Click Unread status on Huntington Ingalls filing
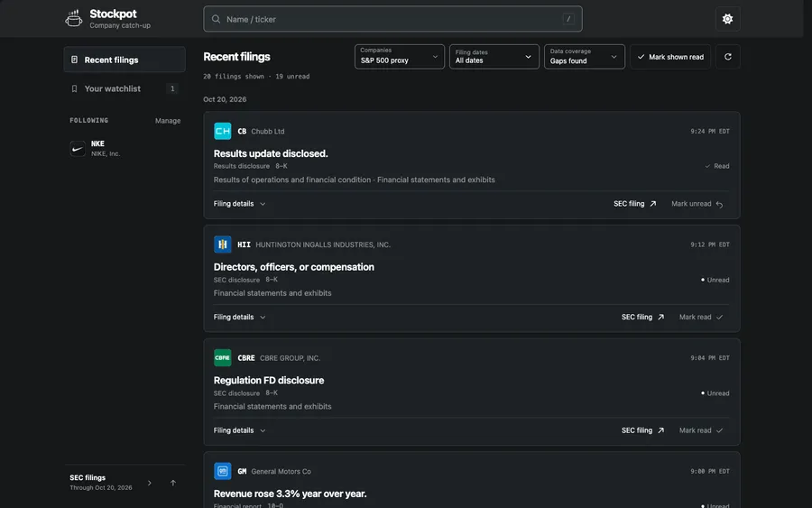 click(715, 280)
